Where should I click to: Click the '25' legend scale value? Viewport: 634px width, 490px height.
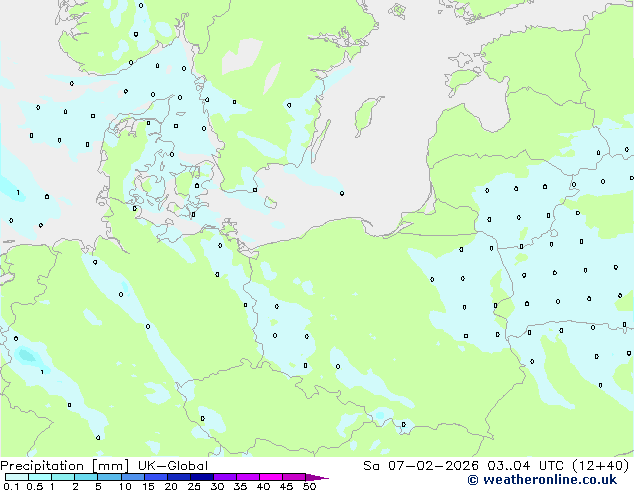pyautogui.click(x=194, y=486)
